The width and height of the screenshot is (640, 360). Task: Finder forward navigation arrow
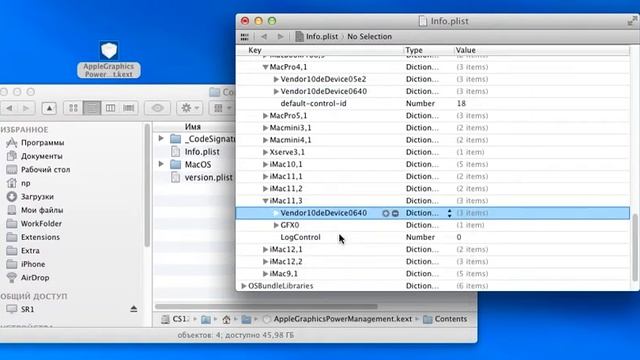tap(26, 108)
